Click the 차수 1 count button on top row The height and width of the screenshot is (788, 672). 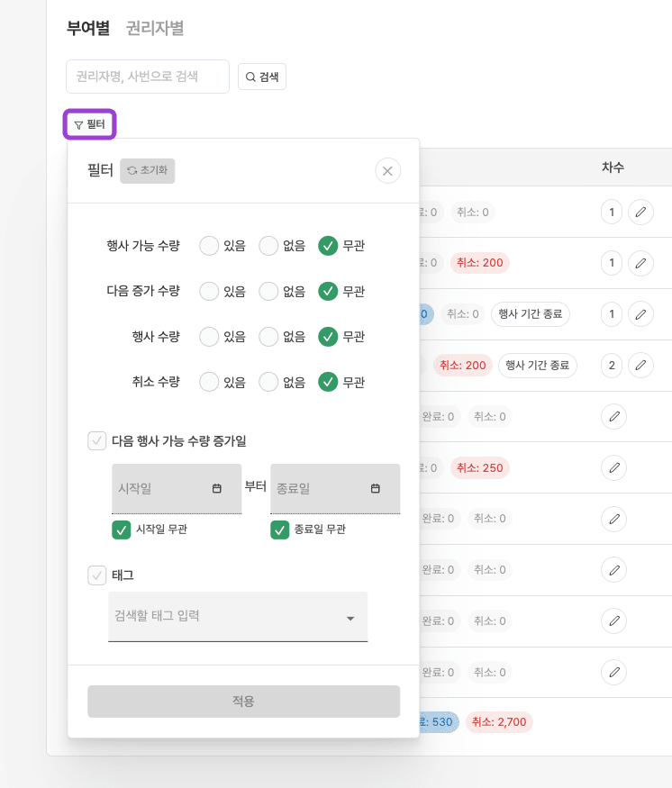pyautogui.click(x=611, y=212)
